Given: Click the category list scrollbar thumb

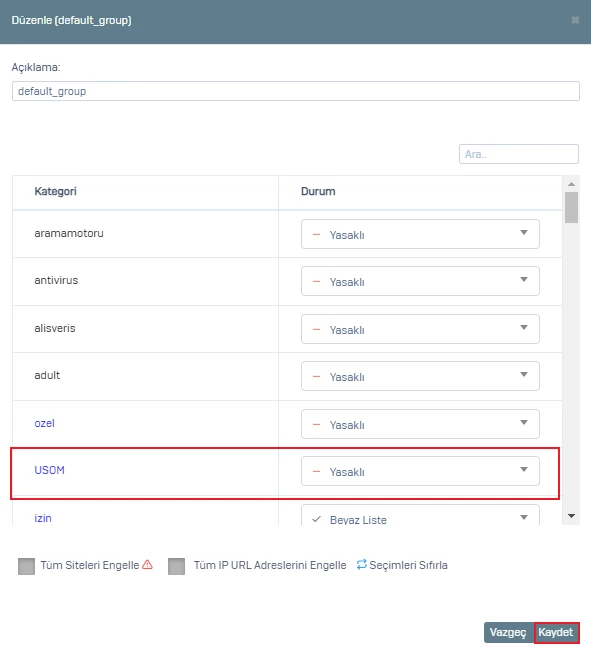Looking at the screenshot, I should coord(571,208).
